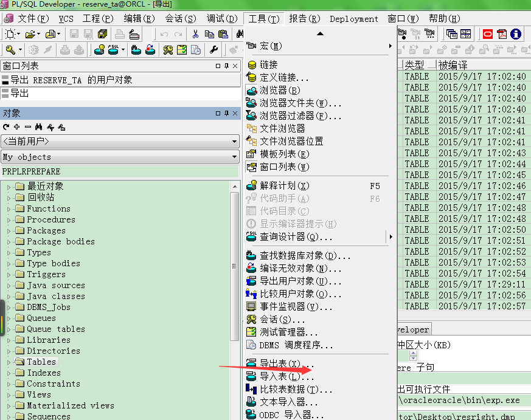
Task: Click the Paste toolbar icon
Action: (223, 34)
